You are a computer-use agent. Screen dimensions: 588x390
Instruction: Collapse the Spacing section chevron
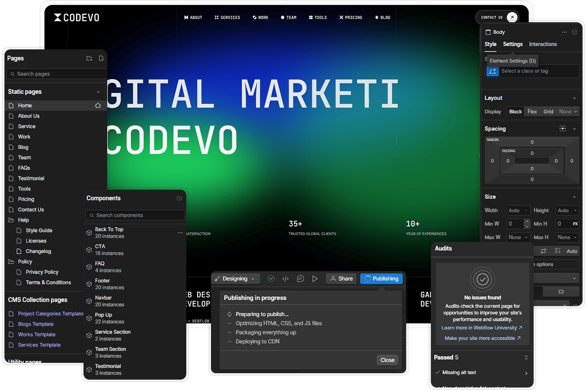point(574,129)
